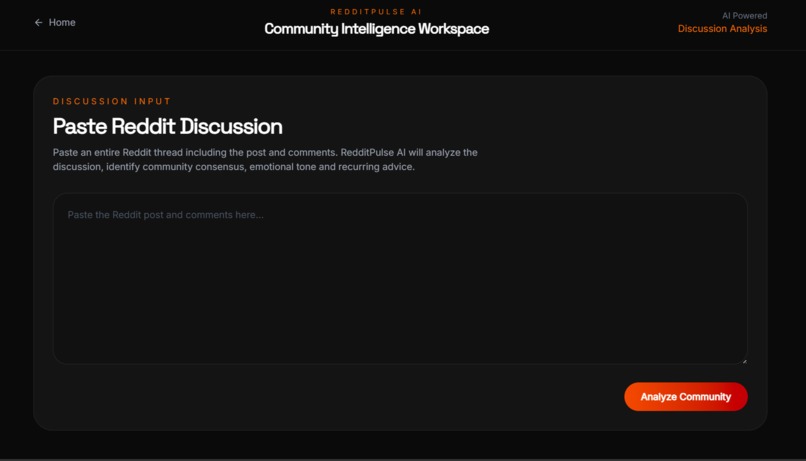Click the text area resize handle
The width and height of the screenshot is (806, 461).
(744, 361)
